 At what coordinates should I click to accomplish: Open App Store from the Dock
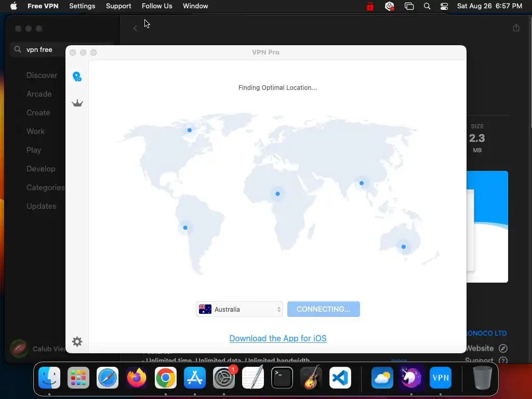(195, 378)
